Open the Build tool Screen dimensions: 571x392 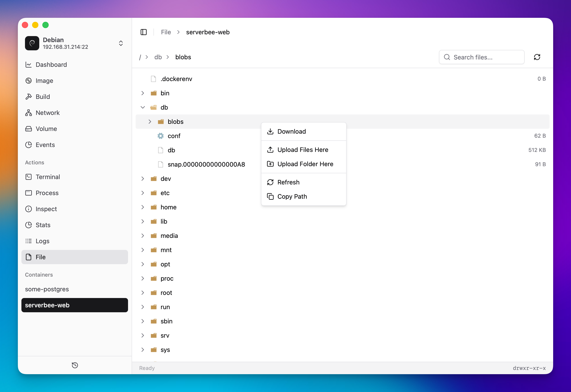click(x=43, y=96)
